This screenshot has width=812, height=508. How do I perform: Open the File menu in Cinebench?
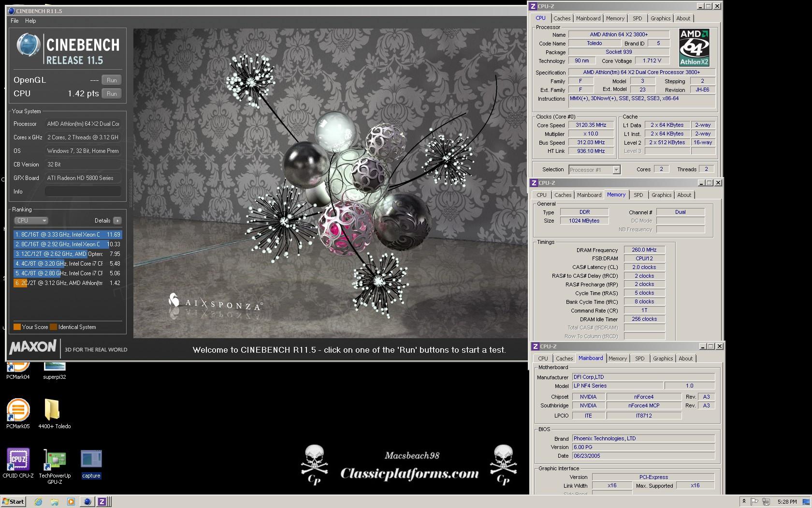click(14, 21)
